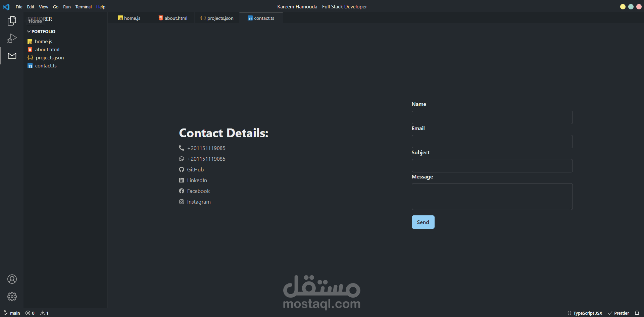
Task: Click the yellow minimize window dot
Action: (x=623, y=7)
